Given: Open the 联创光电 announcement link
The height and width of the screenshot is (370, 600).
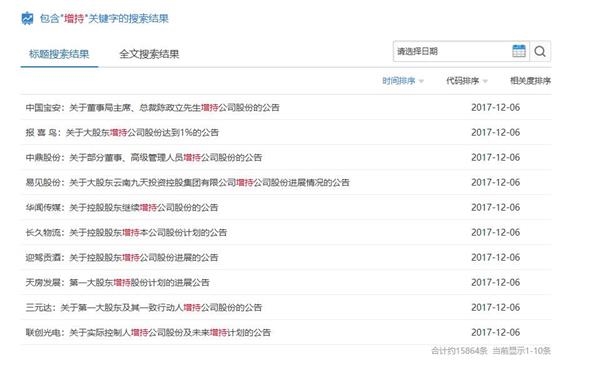Looking at the screenshot, I should (148, 333).
